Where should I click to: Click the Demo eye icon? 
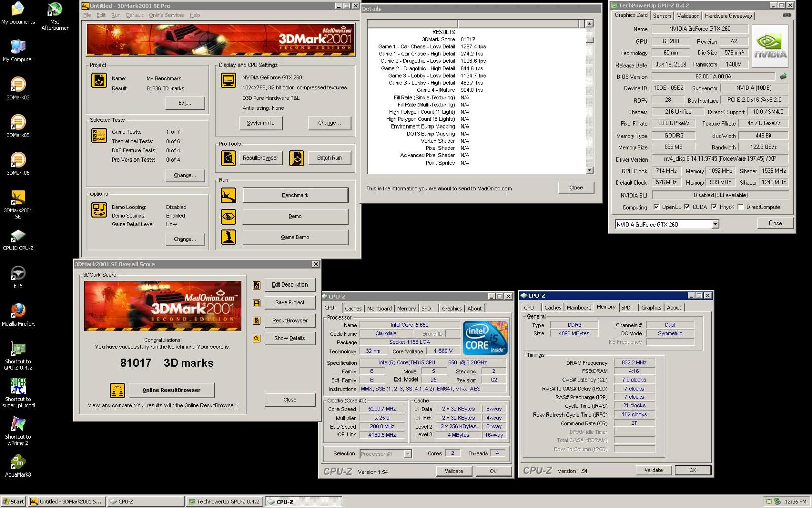(228, 216)
